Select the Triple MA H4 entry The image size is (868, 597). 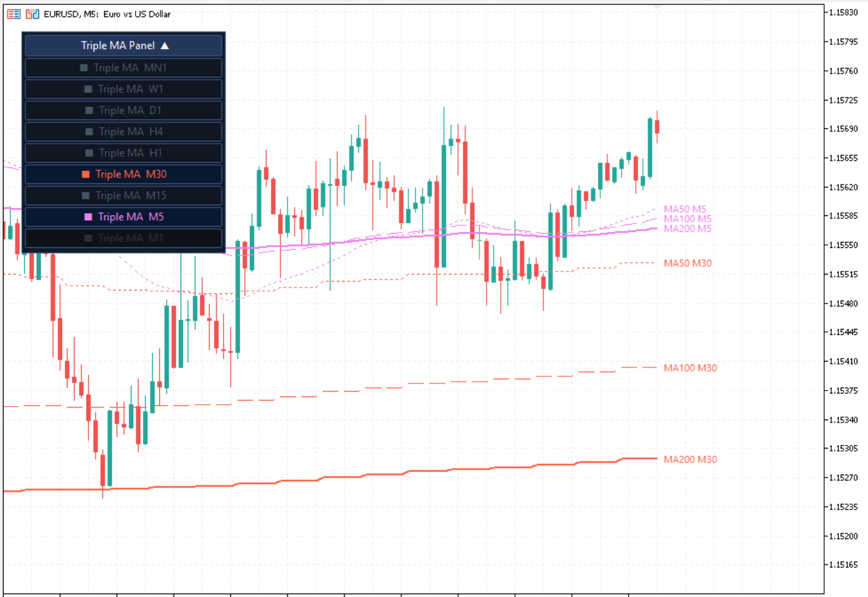[123, 131]
